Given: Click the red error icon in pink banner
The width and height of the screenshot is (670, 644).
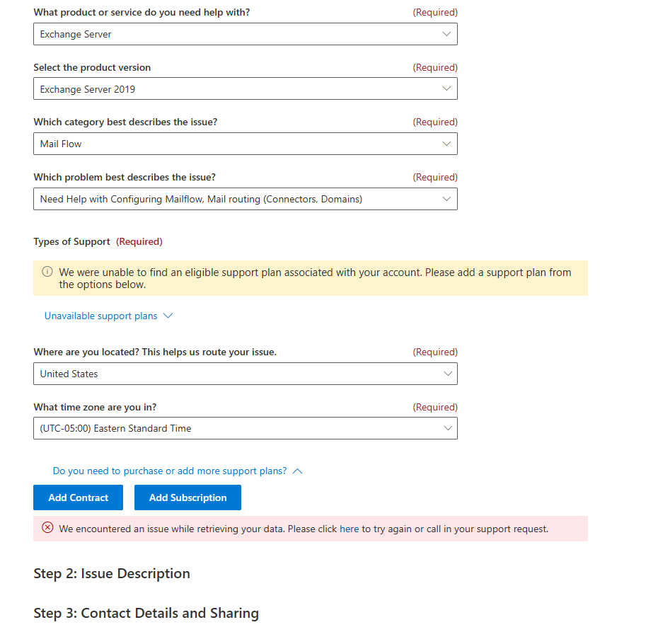Looking at the screenshot, I should 47,528.
